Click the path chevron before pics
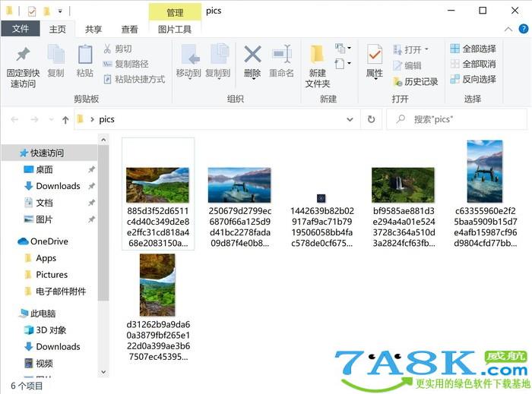Image resolution: width=532 pixels, height=394 pixels. pos(92,119)
